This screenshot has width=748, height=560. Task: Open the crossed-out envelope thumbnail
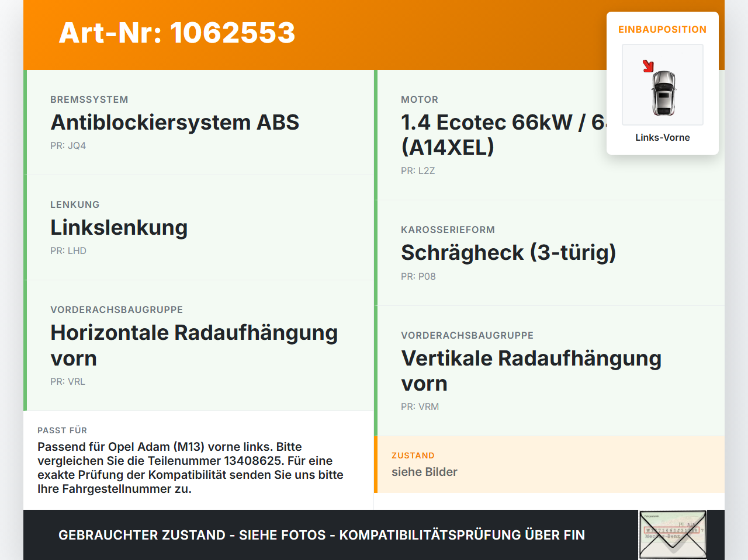coord(673,534)
